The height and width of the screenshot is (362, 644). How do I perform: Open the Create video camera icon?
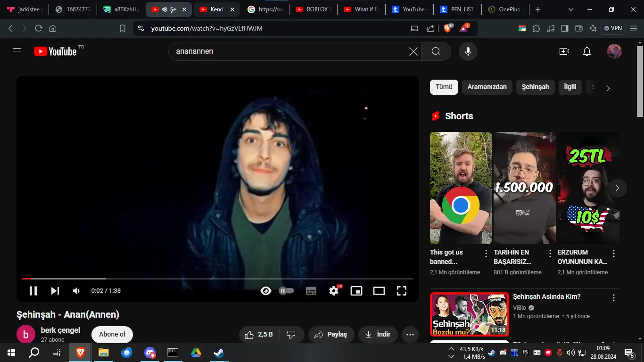[564, 51]
